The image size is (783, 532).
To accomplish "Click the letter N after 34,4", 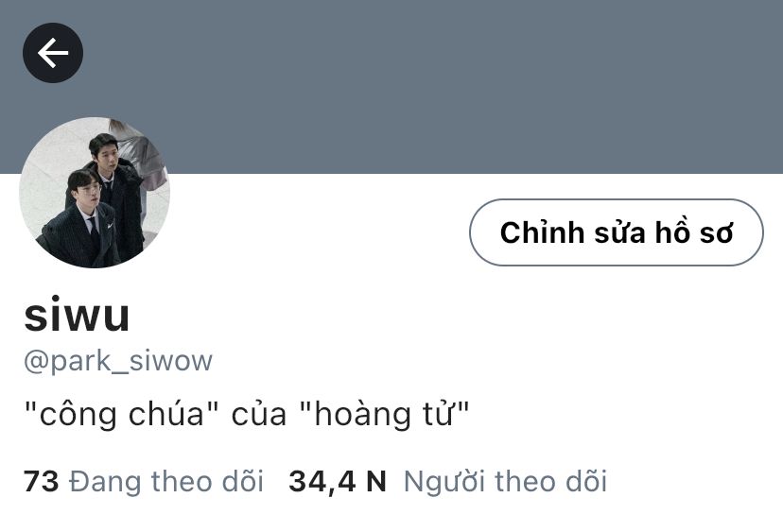I will 376,482.
